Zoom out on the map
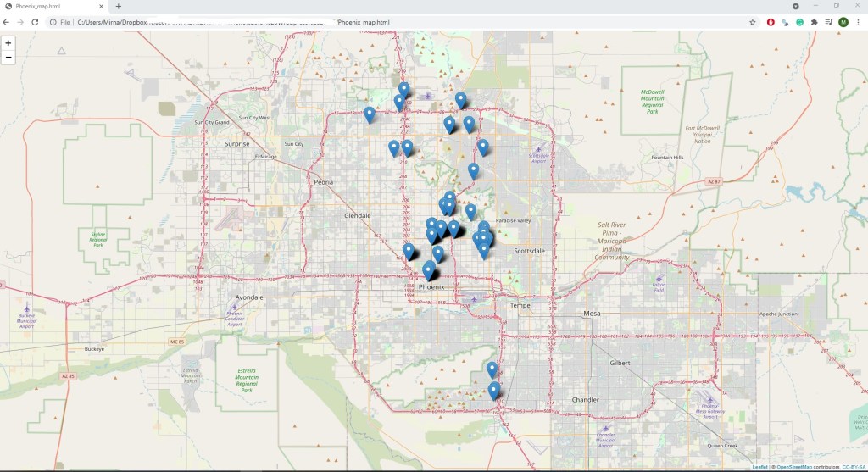Viewport: 868px width, 472px height. (x=8, y=57)
